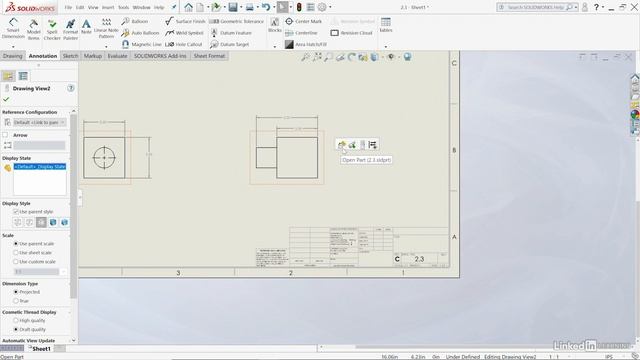Expand Tables dropdown arrow
The image size is (640, 360).
pyautogui.click(x=386, y=47)
